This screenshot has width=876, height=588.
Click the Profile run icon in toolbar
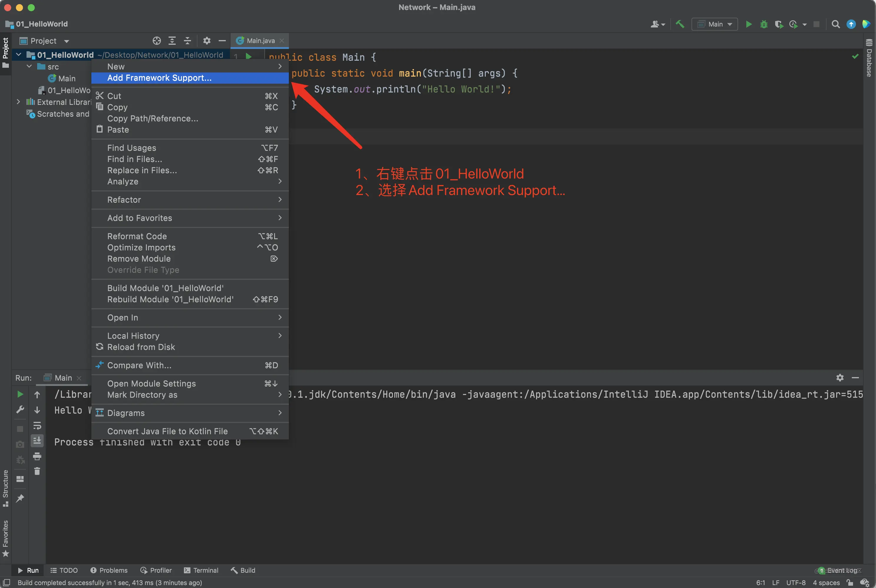[793, 24]
